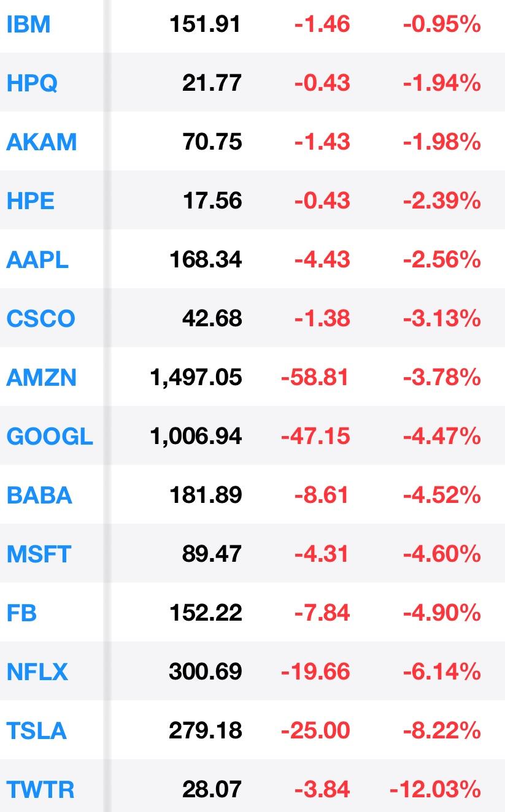Click the HPE ticker symbol
The width and height of the screenshot is (505, 812).
30,201
